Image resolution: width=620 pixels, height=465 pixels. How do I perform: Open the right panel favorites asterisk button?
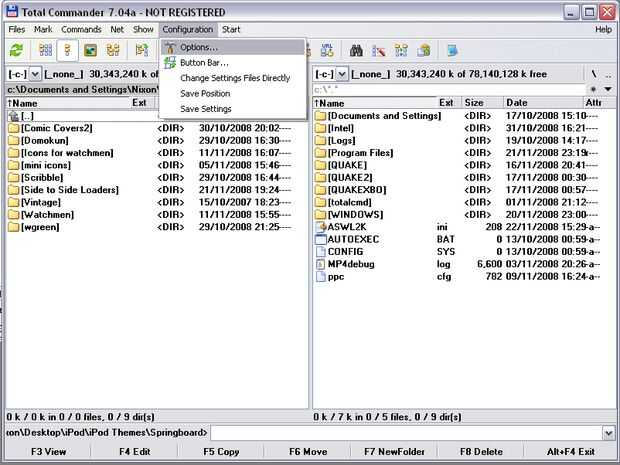(593, 89)
